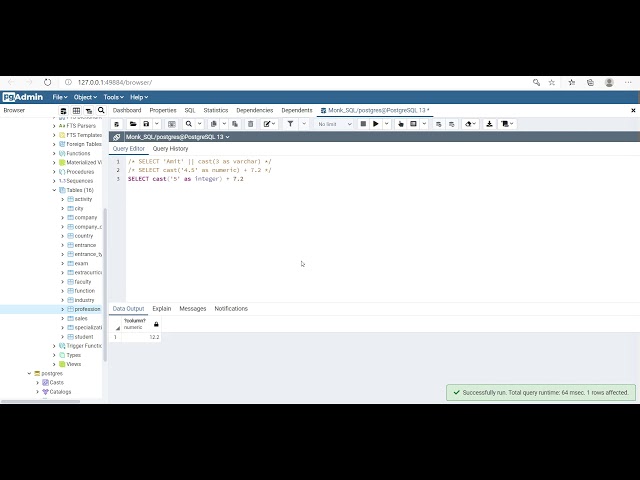Click the browser profile avatar icon
The image size is (640, 480).
coord(609,82)
